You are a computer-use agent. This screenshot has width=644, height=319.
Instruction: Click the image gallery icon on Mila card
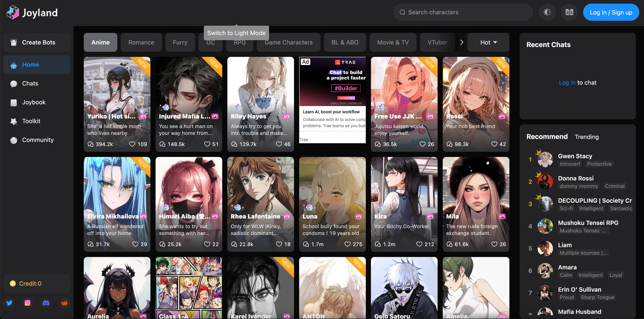(502, 216)
